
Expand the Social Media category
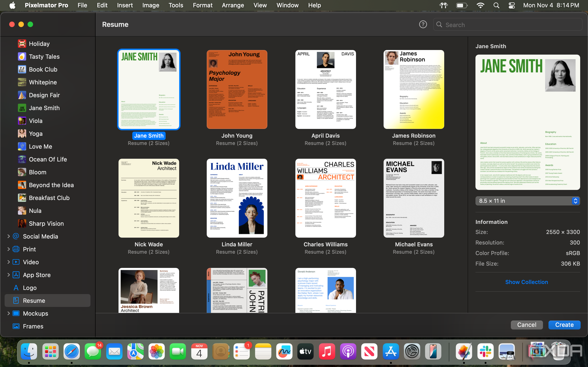(8, 236)
